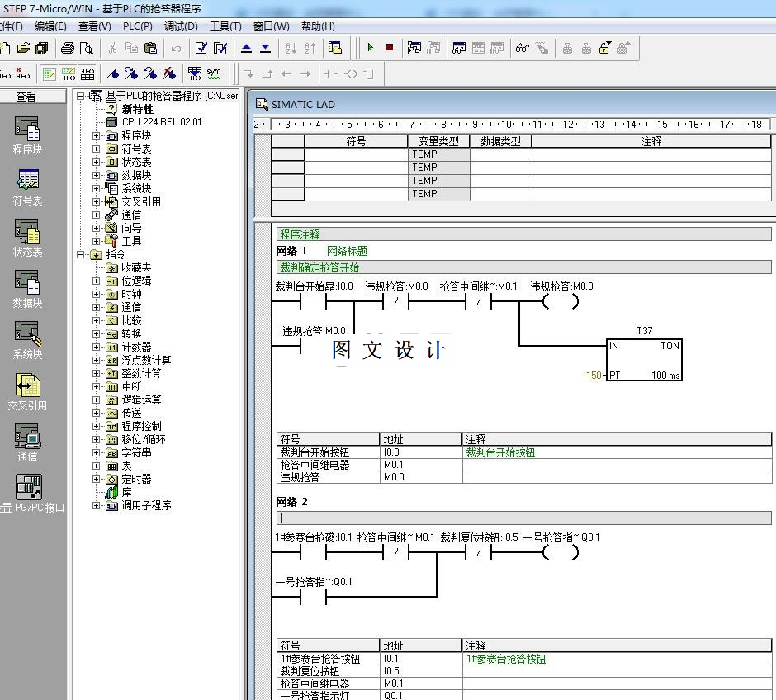Open 设置 PG/PC 接口 navigation icon
Image resolution: width=776 pixels, height=700 pixels.
(x=29, y=494)
